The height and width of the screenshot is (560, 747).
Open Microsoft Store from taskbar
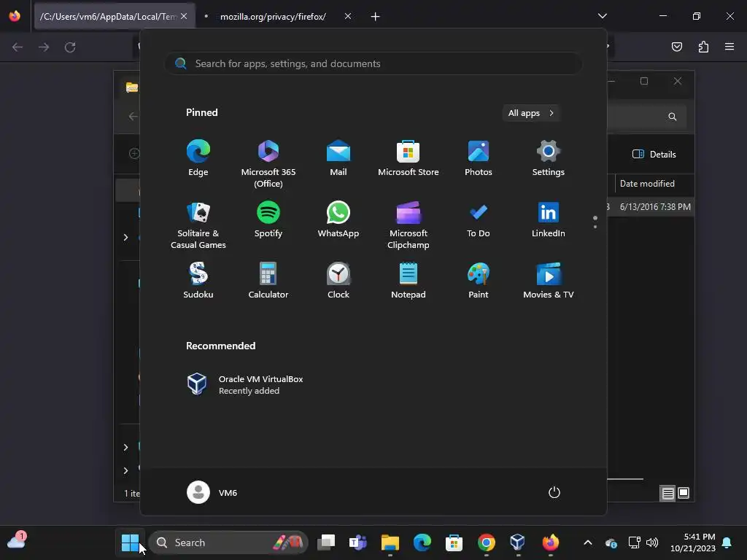454,542
